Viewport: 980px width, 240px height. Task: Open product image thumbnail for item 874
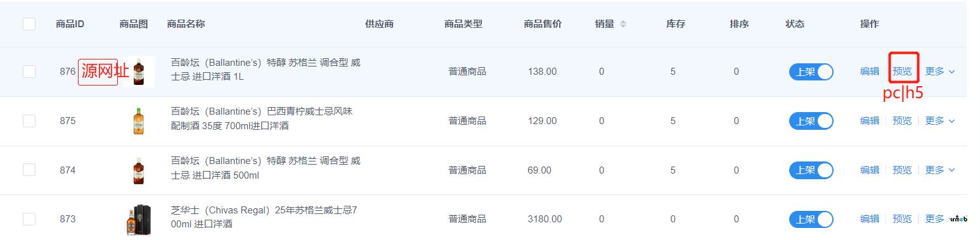[x=137, y=170]
